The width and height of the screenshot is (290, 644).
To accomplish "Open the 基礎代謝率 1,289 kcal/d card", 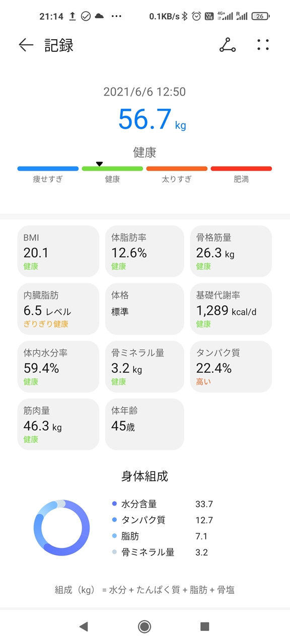I will coord(231,309).
